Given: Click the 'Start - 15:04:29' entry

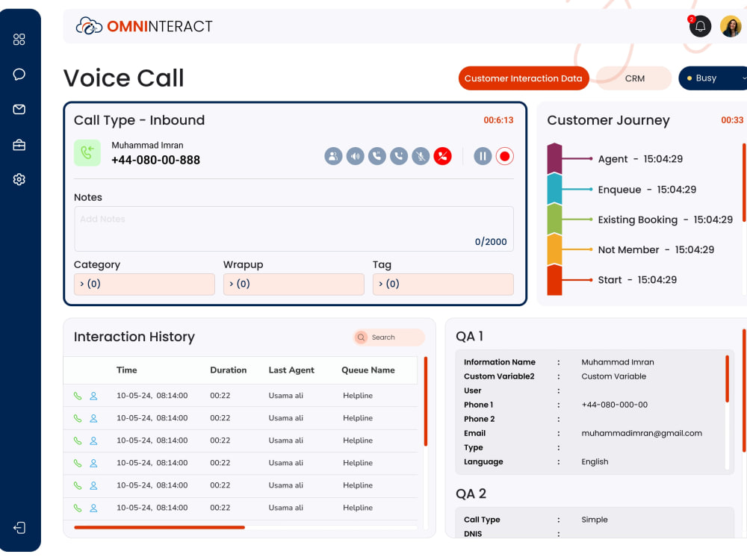Looking at the screenshot, I should click(637, 280).
